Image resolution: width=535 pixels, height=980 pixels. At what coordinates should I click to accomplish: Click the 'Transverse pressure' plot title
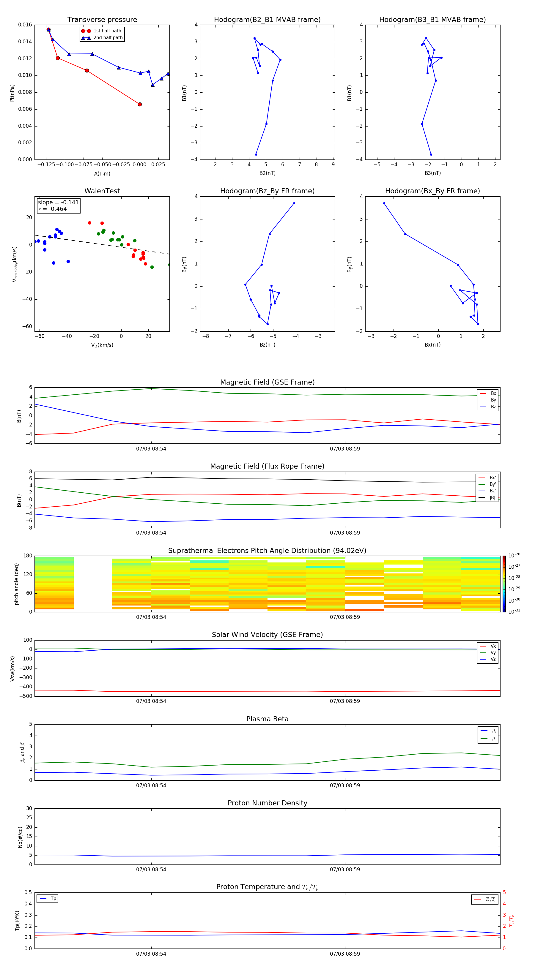coord(102,20)
